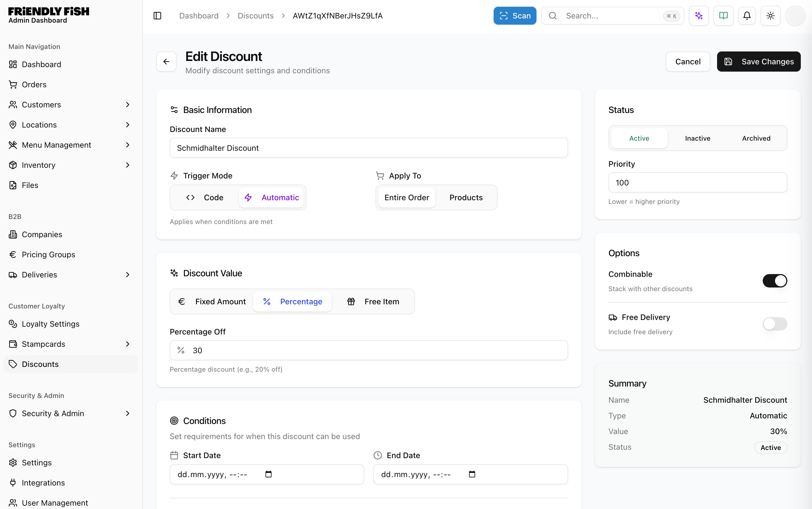Click Save Changes button
Screen dimensions: 812x509
pos(759,62)
